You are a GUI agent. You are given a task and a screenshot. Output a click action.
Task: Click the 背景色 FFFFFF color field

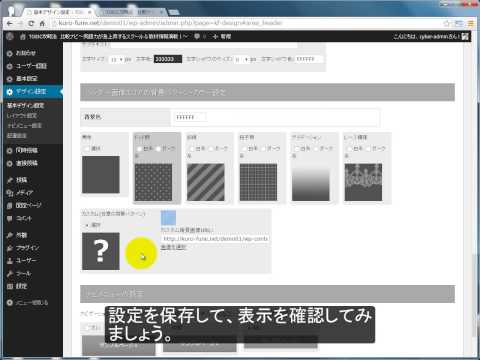tap(190, 117)
